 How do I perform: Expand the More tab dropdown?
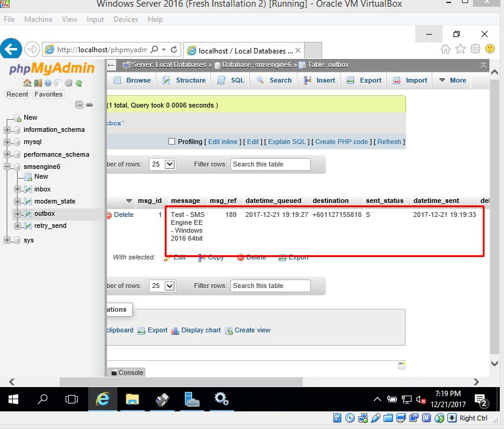(x=452, y=80)
